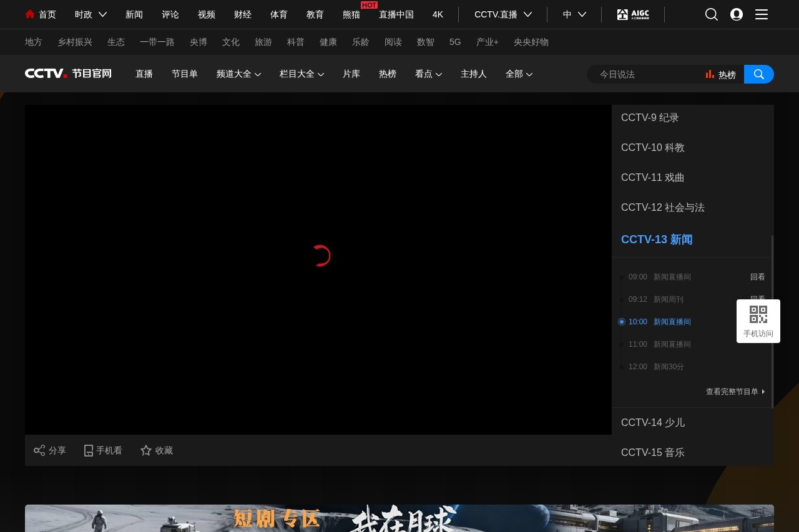Viewport: 799px width, 532px height.
Task: Open the search magnifier in top bar
Action: [x=712, y=14]
